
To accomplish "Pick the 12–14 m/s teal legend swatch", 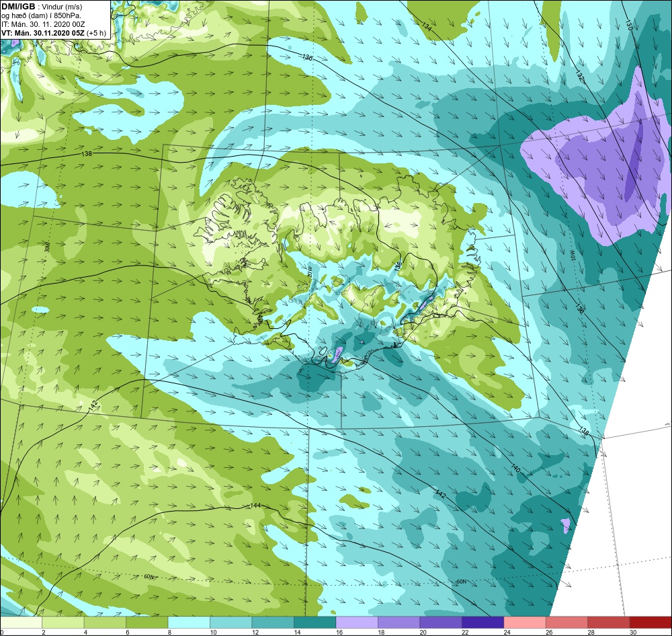I will pos(273,623).
